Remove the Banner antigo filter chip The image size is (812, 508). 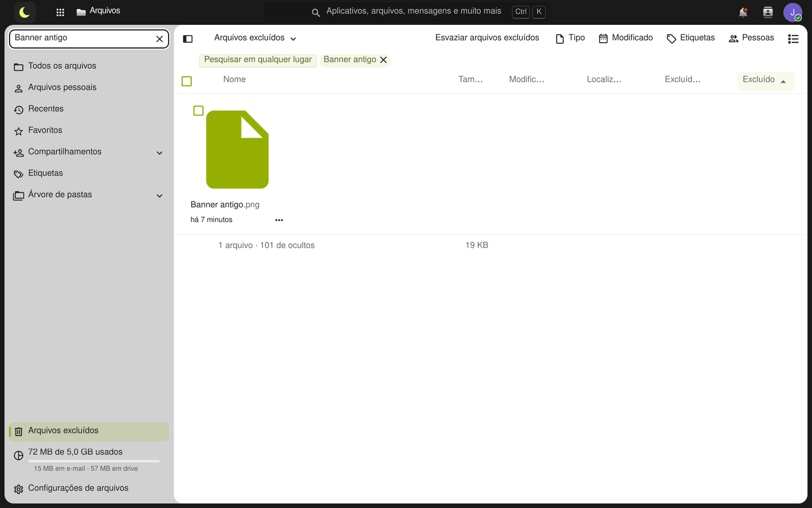(384, 60)
